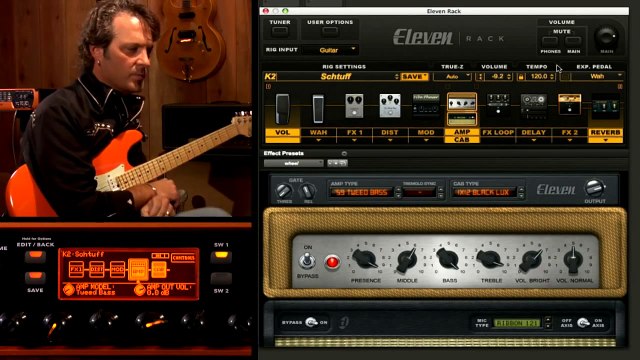Image resolution: width=640 pixels, height=360 pixels.
Task: Click the CAB block label
Action: [x=462, y=140]
